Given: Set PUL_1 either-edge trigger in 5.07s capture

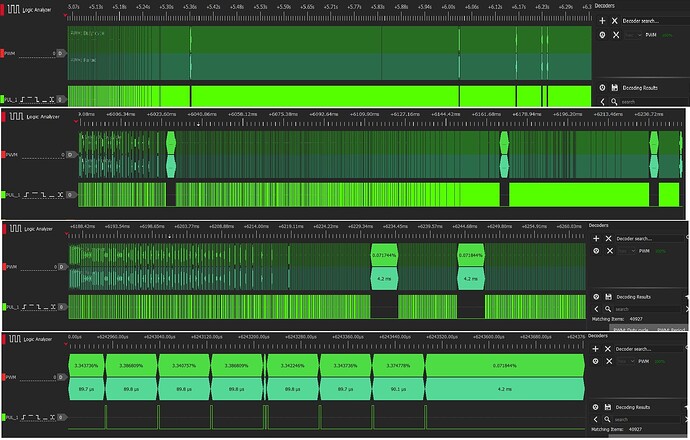Looking at the screenshot, I should click(51, 99).
